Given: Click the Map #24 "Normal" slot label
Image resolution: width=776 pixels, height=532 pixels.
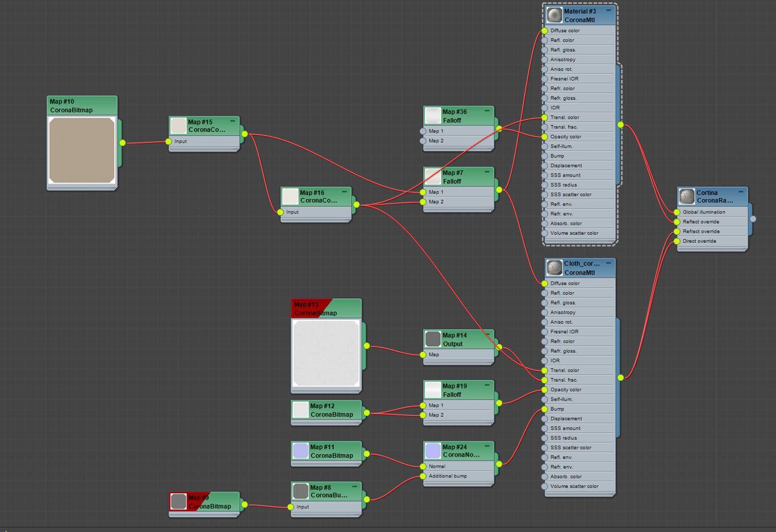Looking at the screenshot, I should click(x=437, y=466).
